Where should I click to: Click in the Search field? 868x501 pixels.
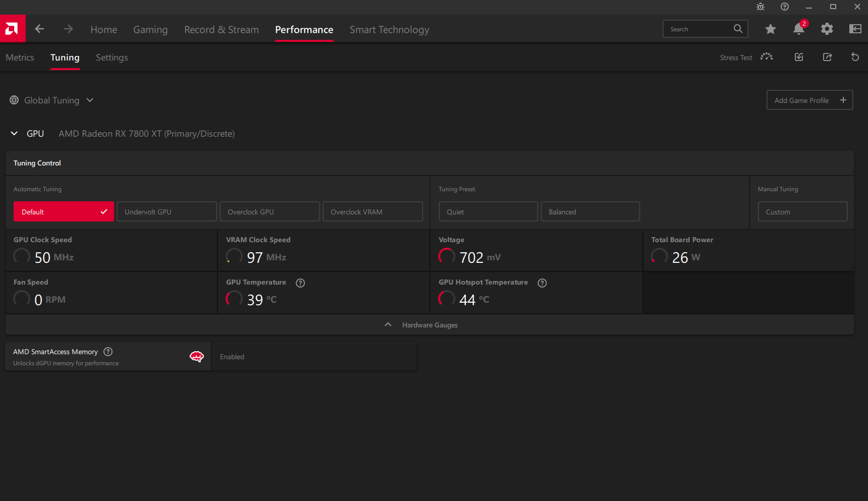(706, 29)
